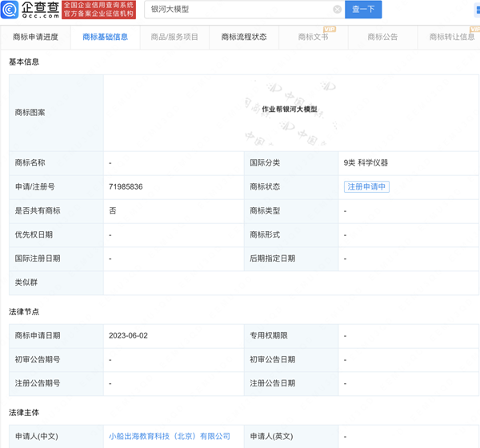Image resolution: width=480 pixels, height=448 pixels.
Task: Switch to the 商标申请进度 tab
Action: (36, 37)
